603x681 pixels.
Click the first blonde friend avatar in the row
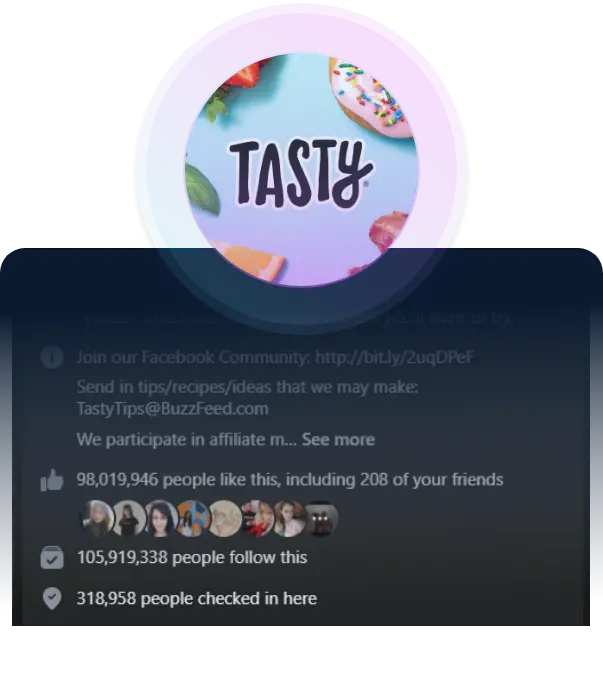point(97,519)
